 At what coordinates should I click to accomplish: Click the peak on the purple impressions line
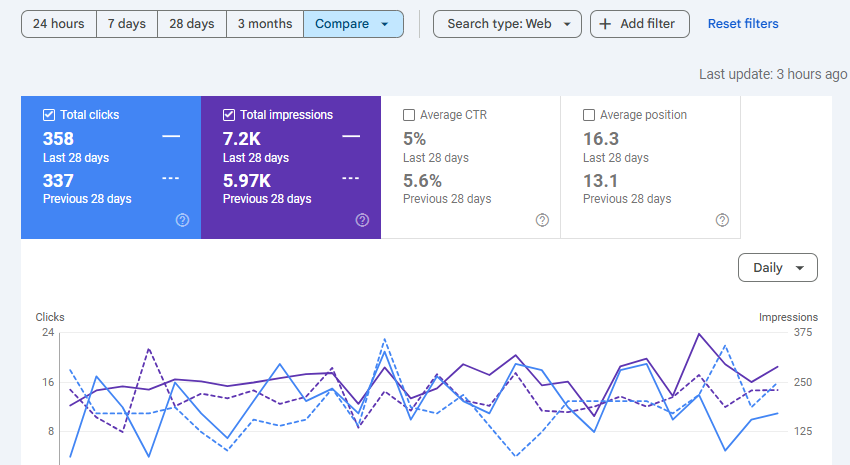699,334
